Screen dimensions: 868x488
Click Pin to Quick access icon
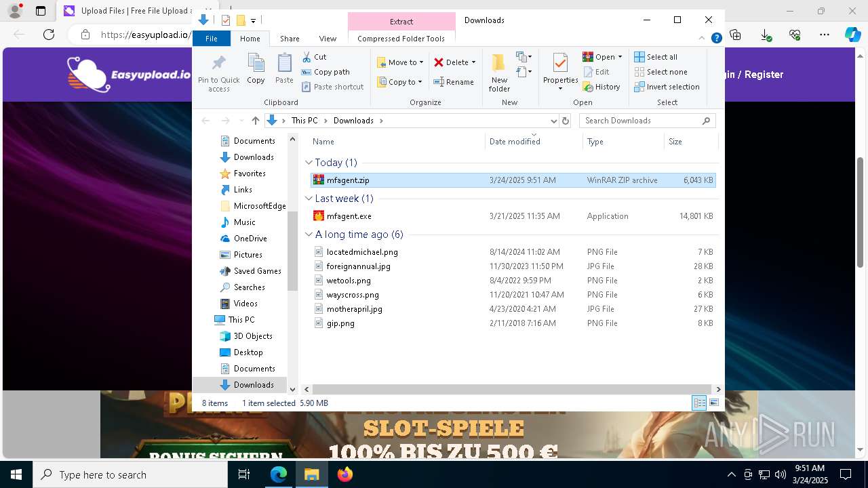pyautogui.click(x=218, y=73)
